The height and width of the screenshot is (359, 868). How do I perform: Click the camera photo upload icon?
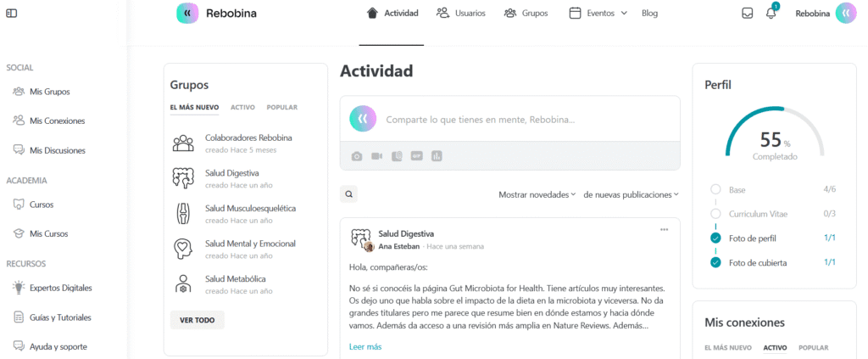(357, 156)
